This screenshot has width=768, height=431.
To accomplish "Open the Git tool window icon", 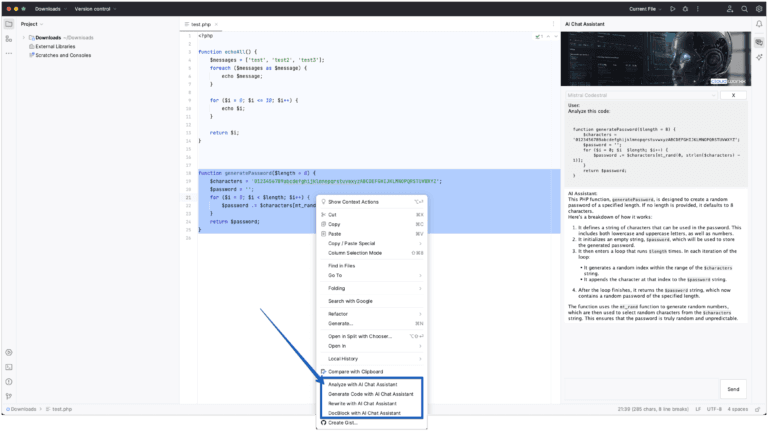I will [9, 396].
